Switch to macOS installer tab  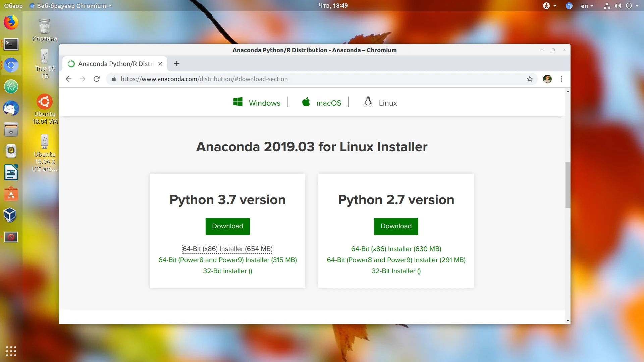321,103
